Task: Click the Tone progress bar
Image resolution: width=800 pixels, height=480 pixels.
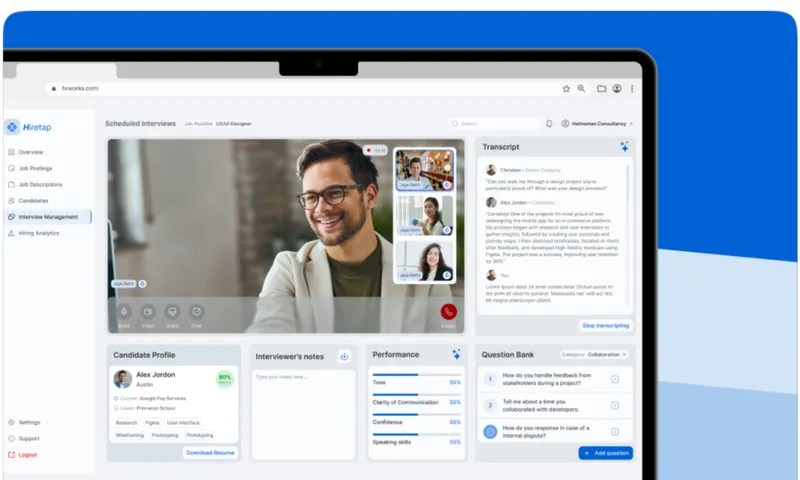Action: point(416,375)
